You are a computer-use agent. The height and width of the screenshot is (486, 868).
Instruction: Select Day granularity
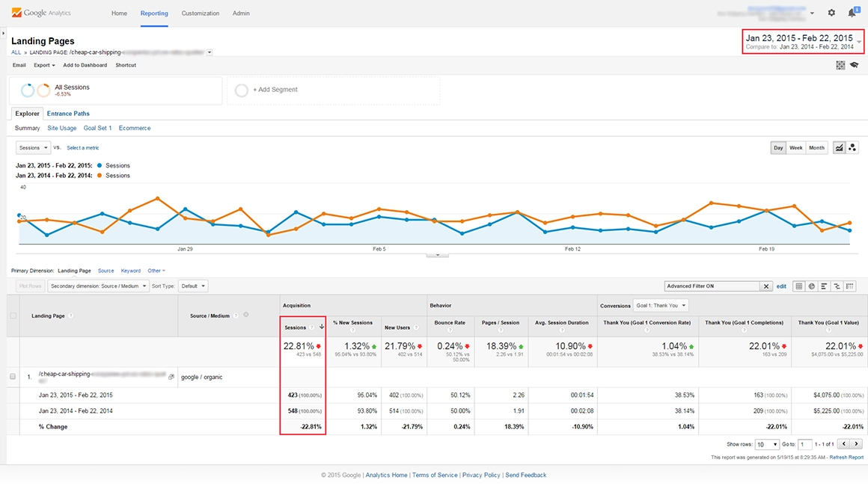coord(778,147)
